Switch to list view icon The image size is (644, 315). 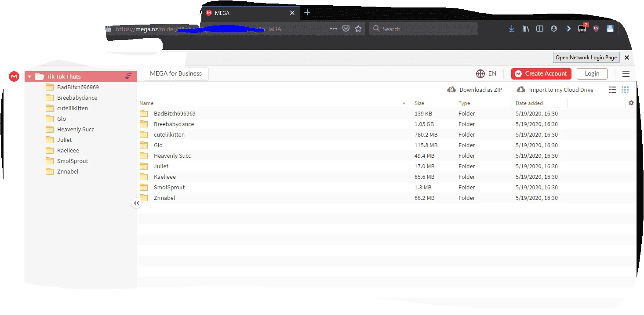[x=612, y=90]
